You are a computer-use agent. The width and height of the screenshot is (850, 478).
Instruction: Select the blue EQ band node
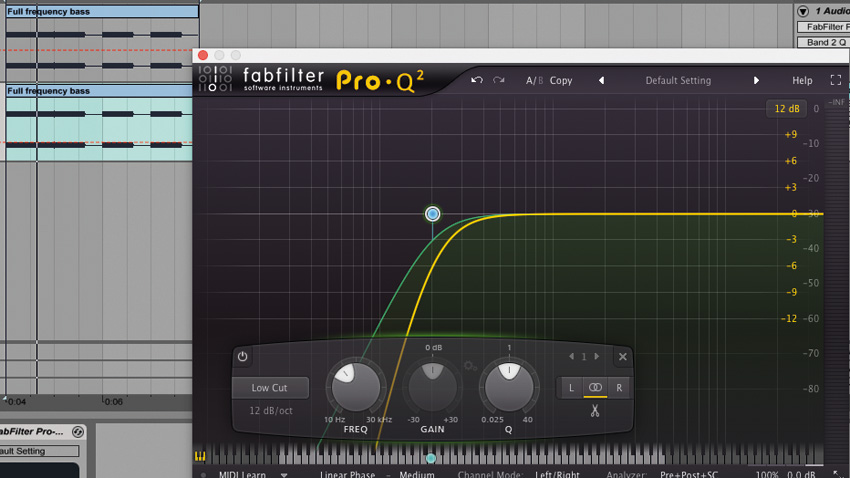pyautogui.click(x=433, y=214)
